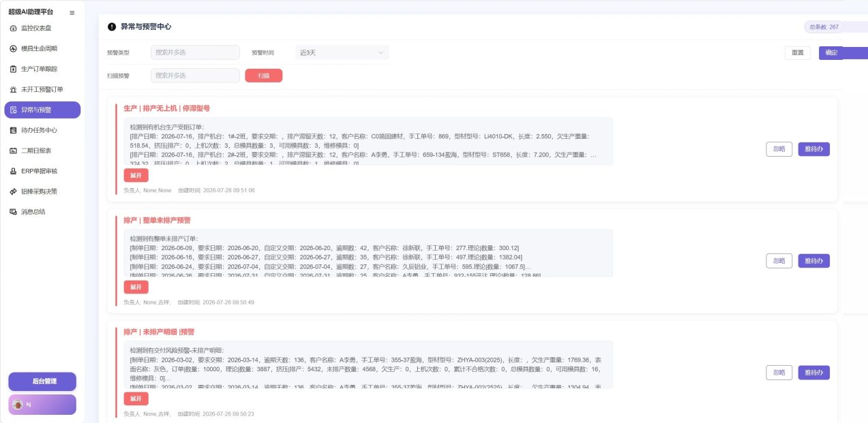Click 推待办 on the 未排产明细 card
This screenshot has height=423, width=868.
[814, 373]
